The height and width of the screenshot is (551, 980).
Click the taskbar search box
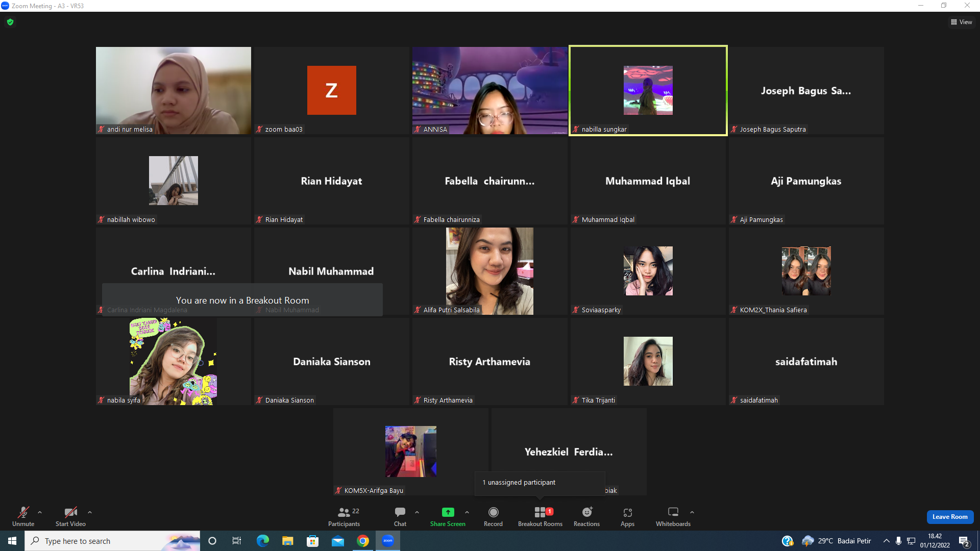(112, 541)
